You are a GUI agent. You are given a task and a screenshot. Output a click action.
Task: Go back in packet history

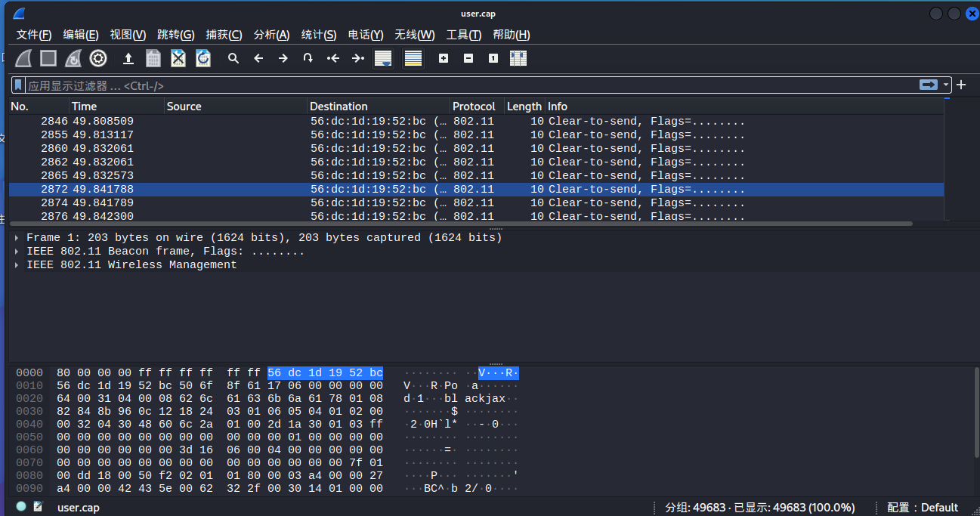258,58
